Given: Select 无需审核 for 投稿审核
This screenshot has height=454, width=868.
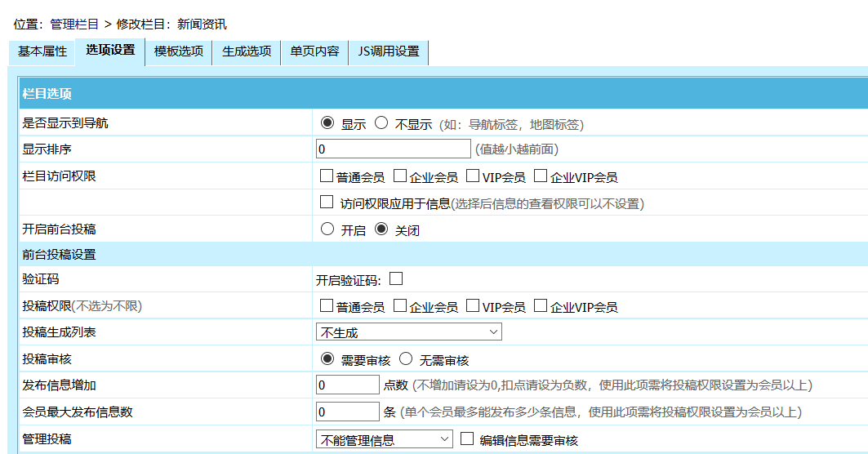Looking at the screenshot, I should pyautogui.click(x=406, y=358).
